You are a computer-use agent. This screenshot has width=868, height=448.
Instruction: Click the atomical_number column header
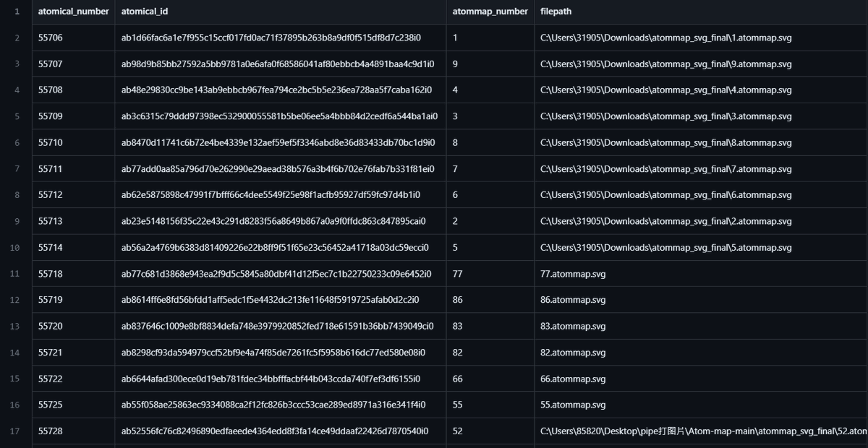[73, 12]
